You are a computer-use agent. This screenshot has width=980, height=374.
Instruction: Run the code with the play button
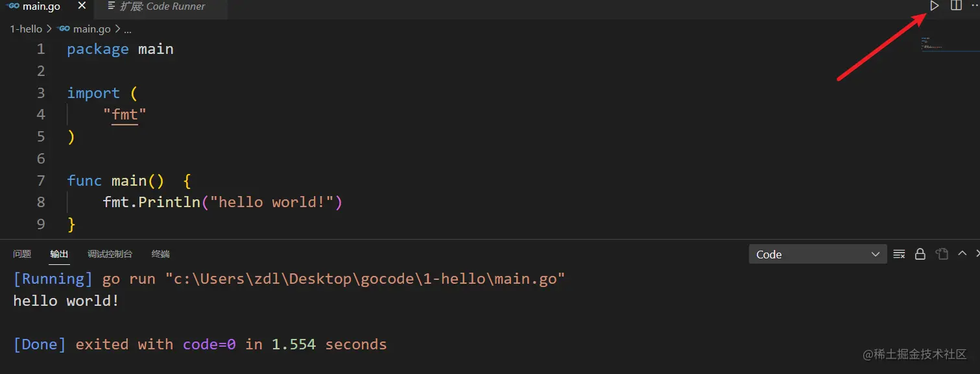click(x=934, y=6)
